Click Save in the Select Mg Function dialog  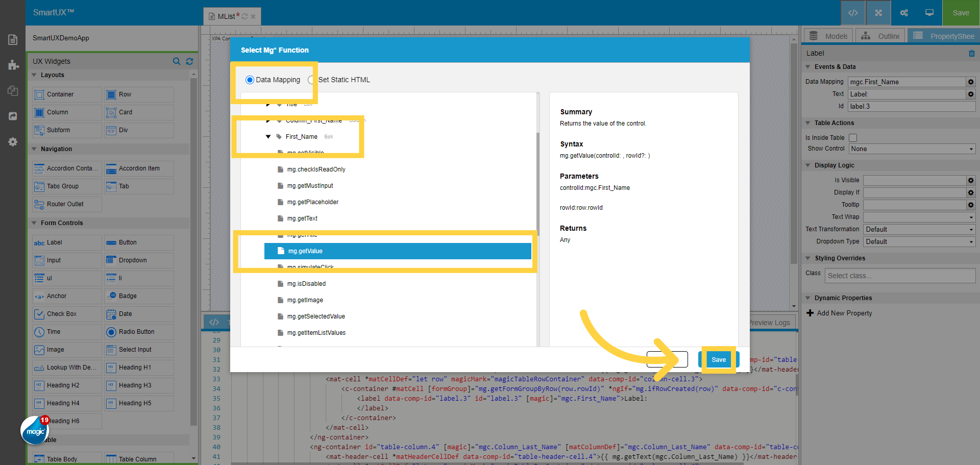[719, 359]
